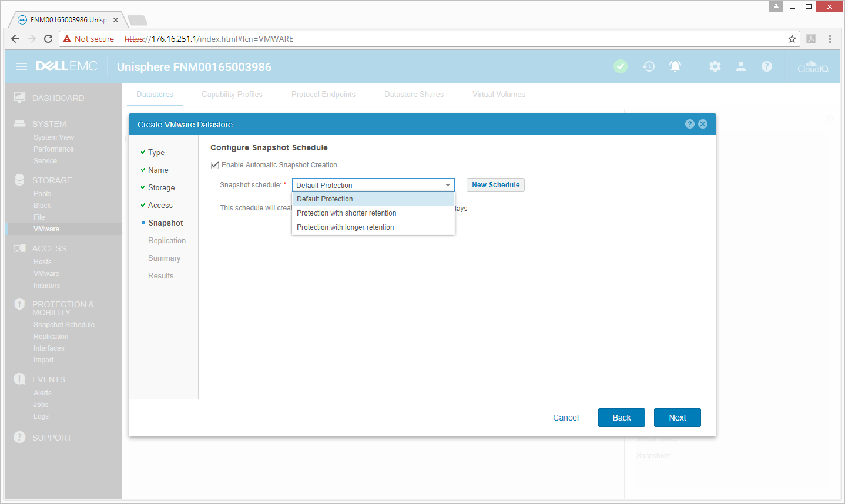
Task: Click the Events exclamation icon in sidebar
Action: [19, 379]
